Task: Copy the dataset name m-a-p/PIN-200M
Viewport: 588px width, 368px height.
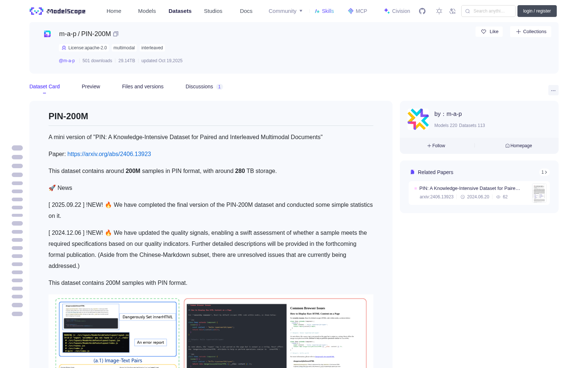Action: tap(116, 34)
